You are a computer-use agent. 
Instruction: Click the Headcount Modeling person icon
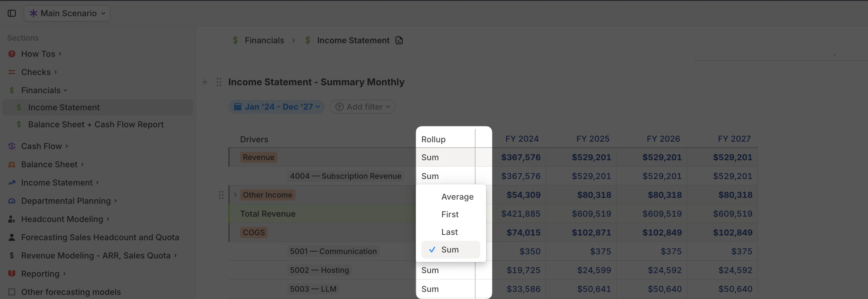pyautogui.click(x=11, y=219)
